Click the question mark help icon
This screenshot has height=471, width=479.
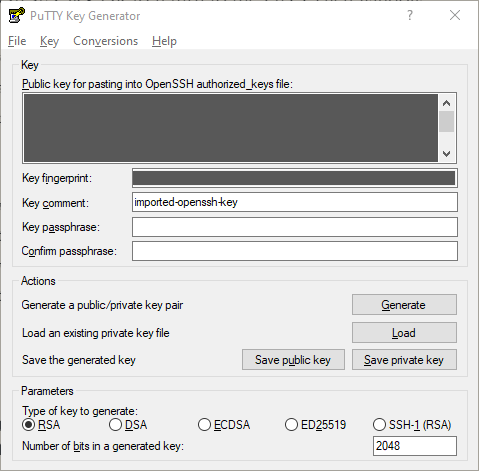pyautogui.click(x=410, y=15)
